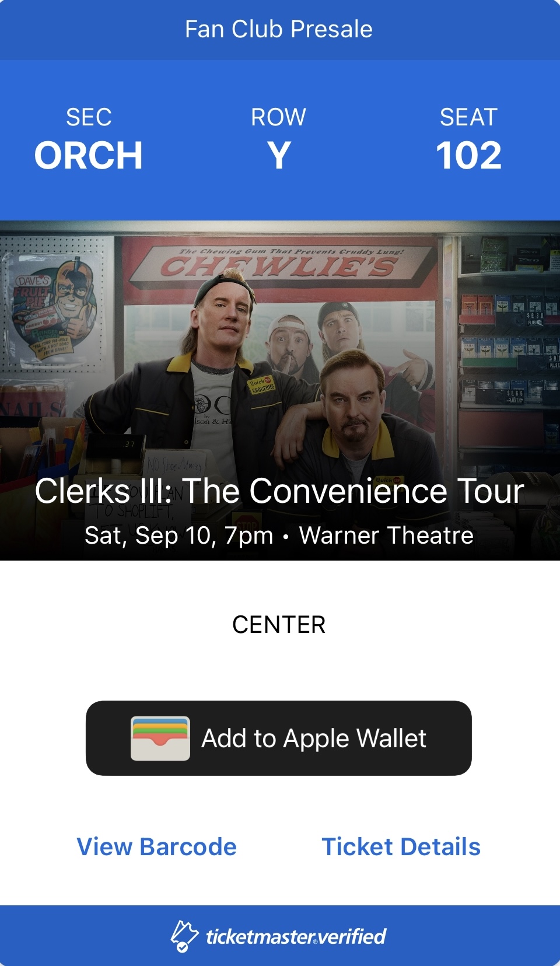Tap the ORCH section label
Screen dimensions: 560x966
click(x=89, y=156)
